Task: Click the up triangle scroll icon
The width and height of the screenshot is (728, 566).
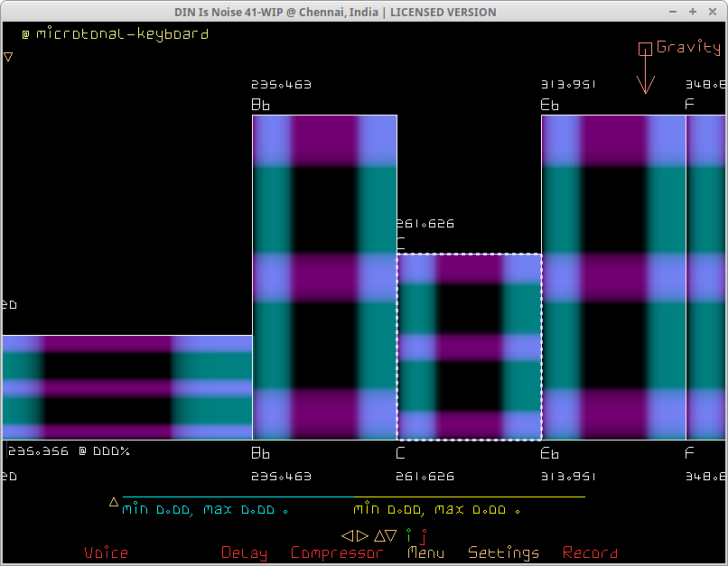Action: (x=378, y=535)
